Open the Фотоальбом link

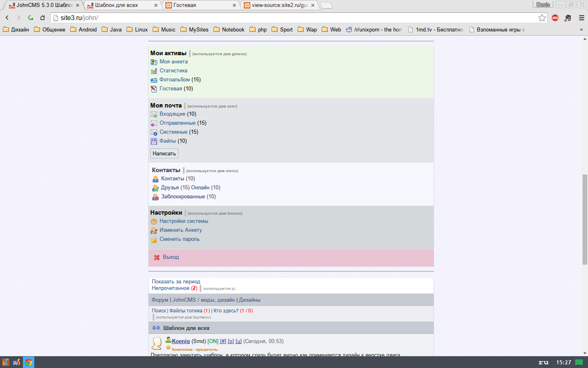(x=174, y=80)
